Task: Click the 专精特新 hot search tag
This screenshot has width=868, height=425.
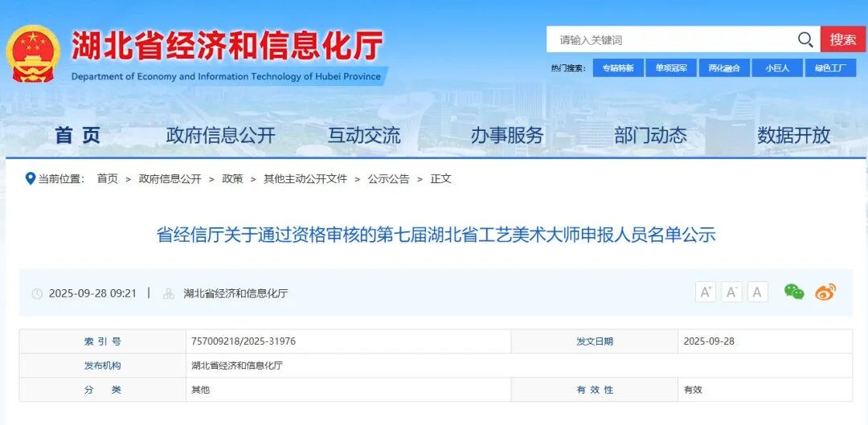Action: click(x=618, y=68)
